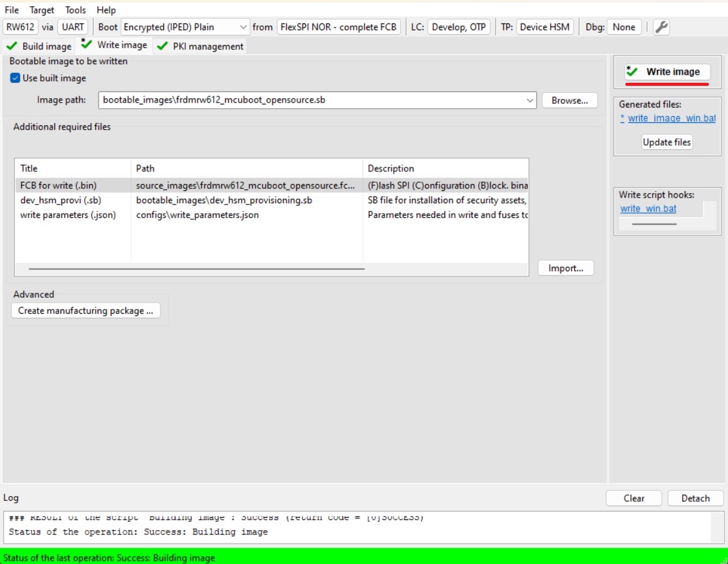
Task: Select the FCB for write (.bin) row
Action: pyautogui.click(x=271, y=185)
